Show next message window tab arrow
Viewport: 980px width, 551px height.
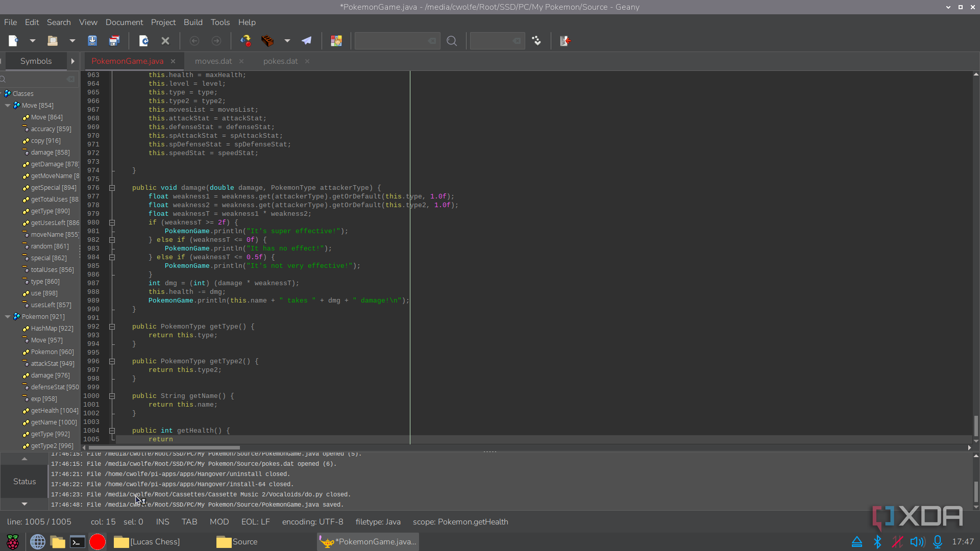pos(24,504)
